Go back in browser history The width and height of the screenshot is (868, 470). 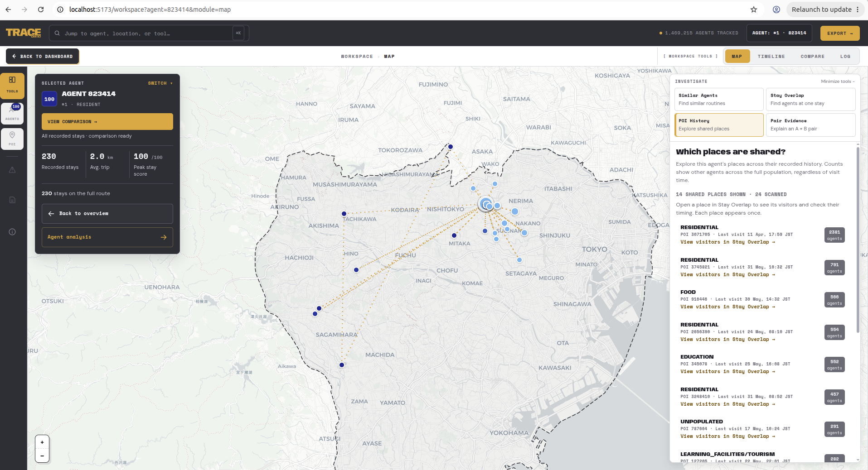(x=8, y=10)
